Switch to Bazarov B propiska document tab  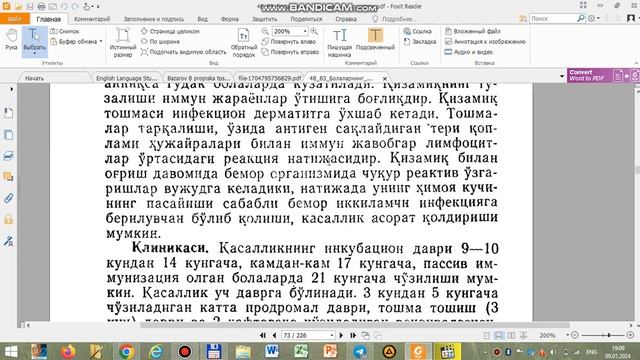coord(198,78)
